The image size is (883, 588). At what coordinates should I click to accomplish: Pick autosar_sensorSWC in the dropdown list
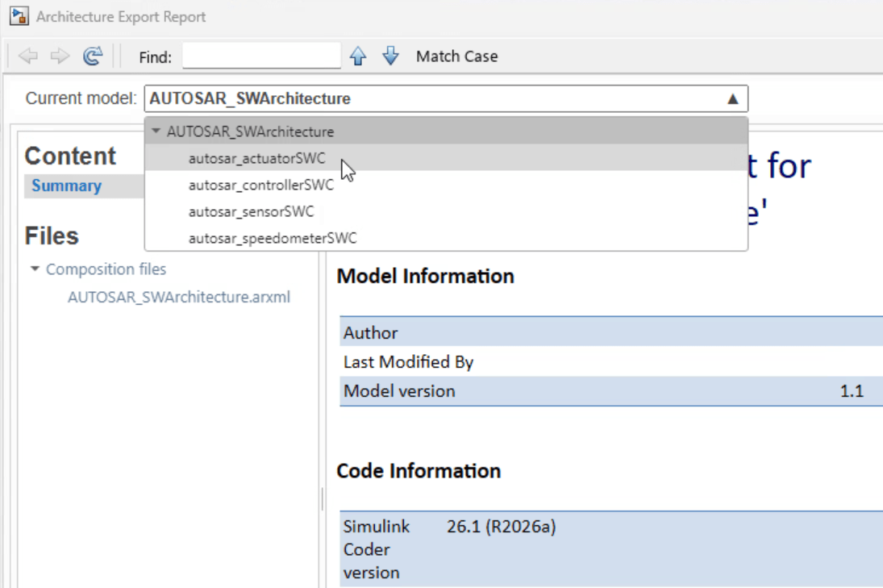(251, 211)
